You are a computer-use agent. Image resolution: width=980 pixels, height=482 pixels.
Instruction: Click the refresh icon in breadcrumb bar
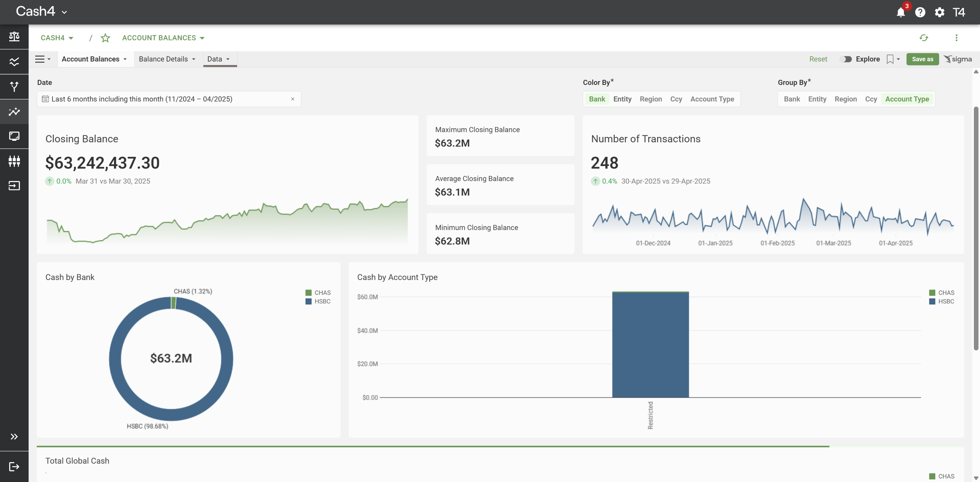924,38
